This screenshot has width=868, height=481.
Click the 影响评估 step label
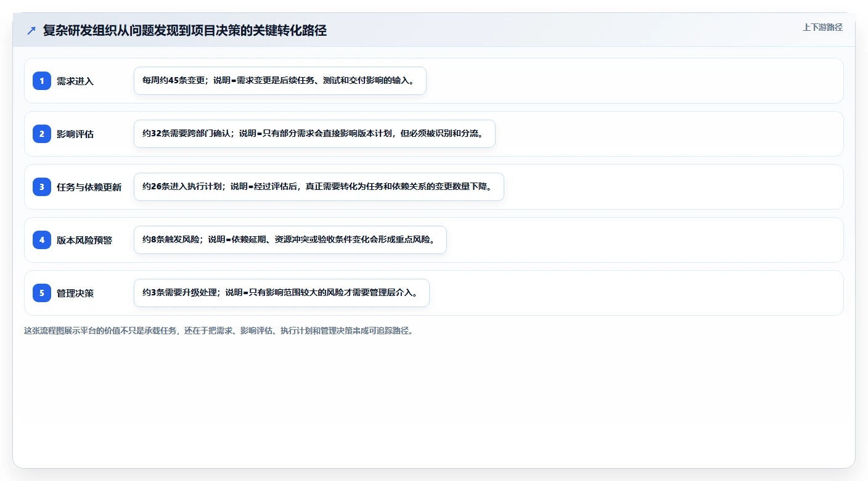[x=75, y=134]
